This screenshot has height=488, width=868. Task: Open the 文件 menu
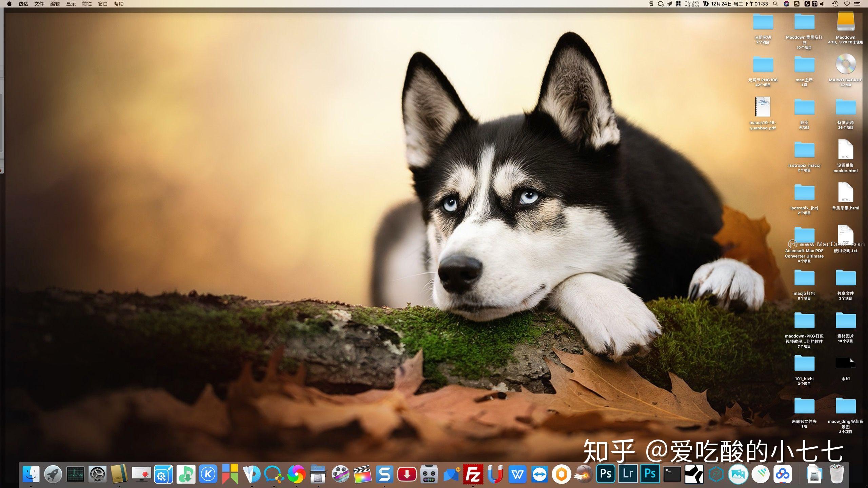pyautogui.click(x=39, y=4)
